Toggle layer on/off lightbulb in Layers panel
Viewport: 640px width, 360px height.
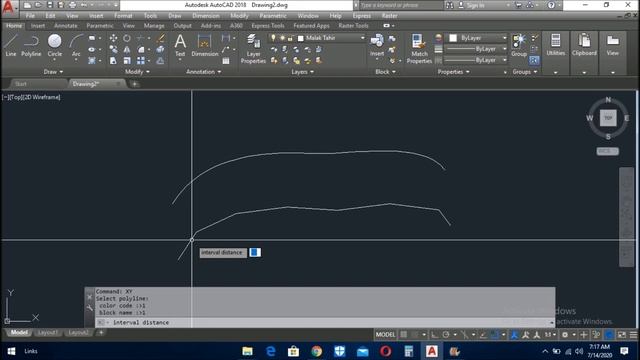coord(273,38)
